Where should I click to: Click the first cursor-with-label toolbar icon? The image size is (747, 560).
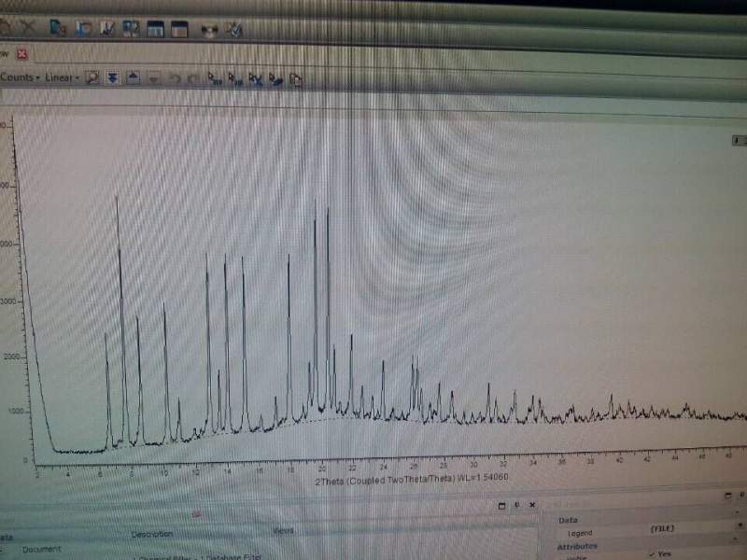[215, 79]
